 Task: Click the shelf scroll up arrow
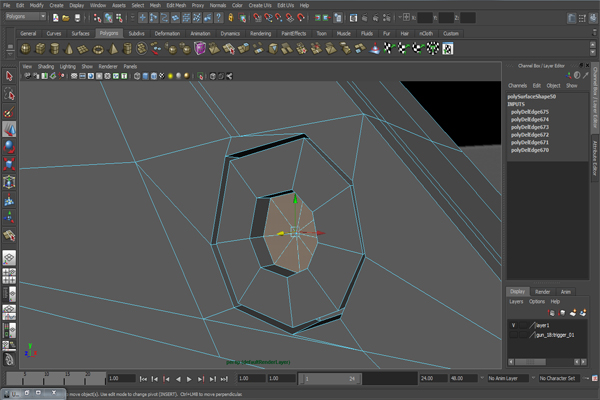(593, 44)
